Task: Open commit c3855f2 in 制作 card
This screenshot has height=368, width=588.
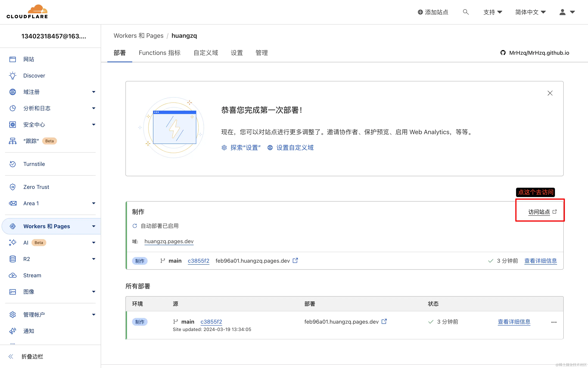Action: (x=199, y=261)
